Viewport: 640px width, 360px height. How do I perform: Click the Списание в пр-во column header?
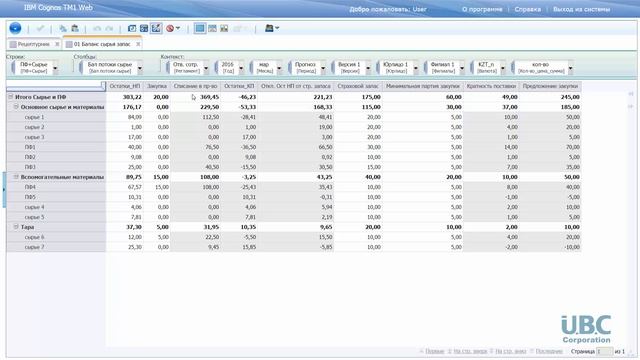(196, 86)
